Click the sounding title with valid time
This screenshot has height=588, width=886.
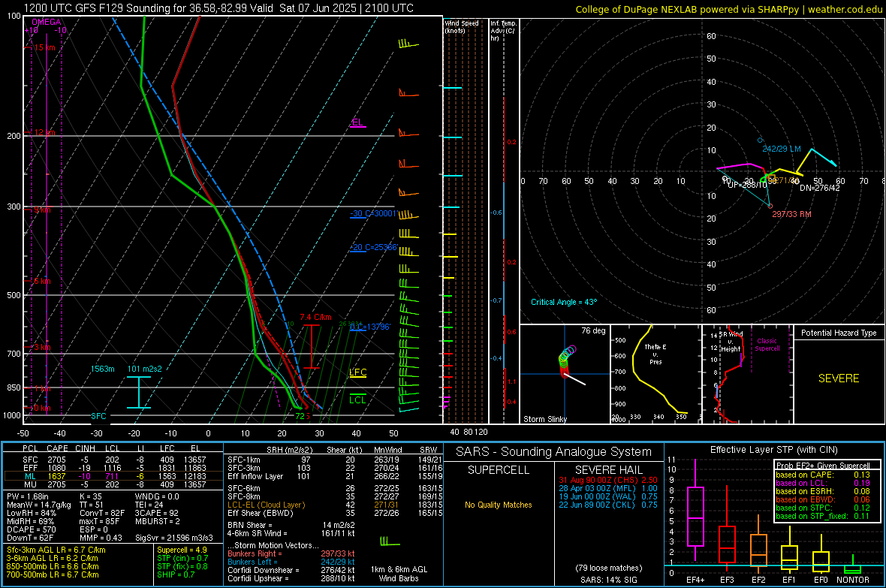tap(218, 8)
